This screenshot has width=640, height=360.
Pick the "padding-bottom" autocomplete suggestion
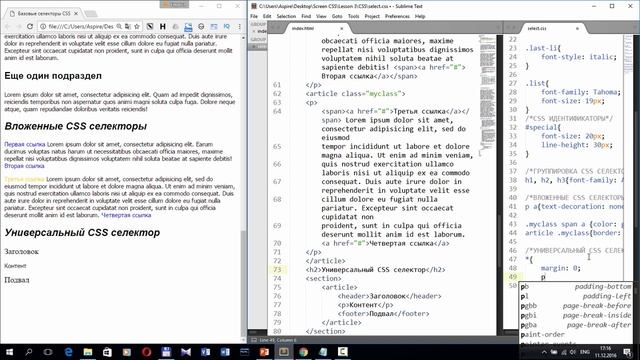(x=576, y=287)
